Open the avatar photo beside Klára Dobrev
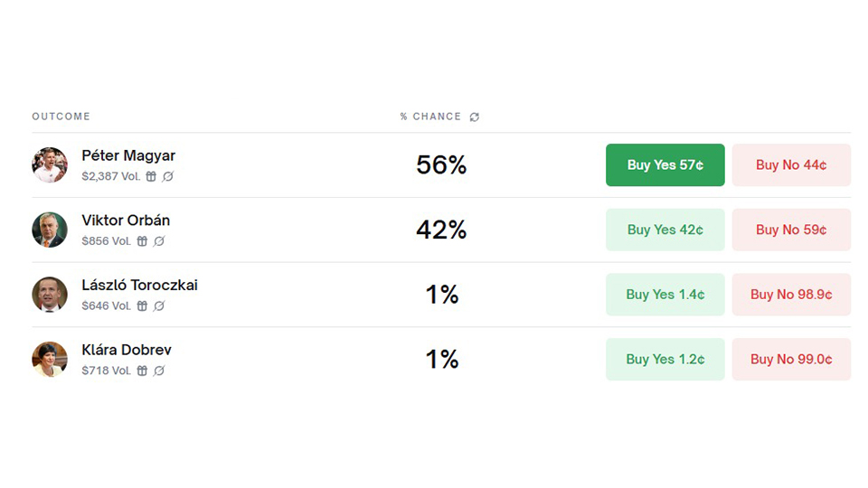The height and width of the screenshot is (488, 868). [50, 359]
